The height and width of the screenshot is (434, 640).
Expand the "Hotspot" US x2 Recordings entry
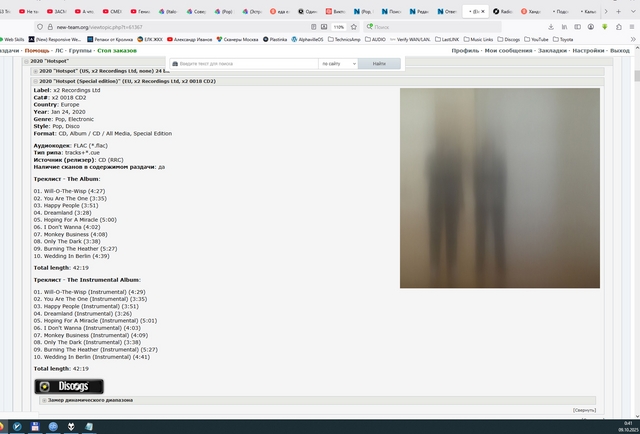[x=35, y=71]
